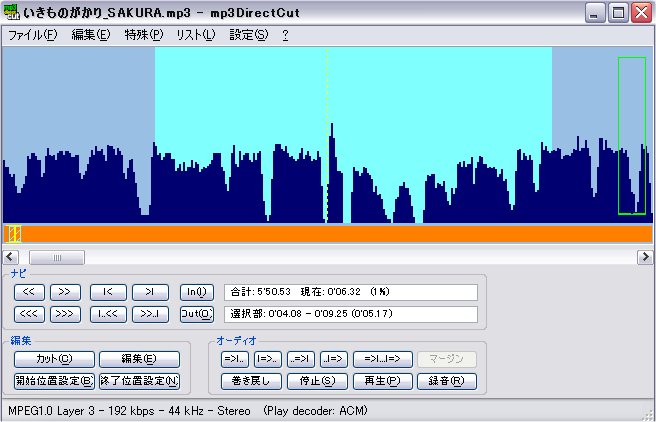Click the MPEG1.0 Layer 3 status bar text
Screen dimensions: 656x422
(188, 411)
